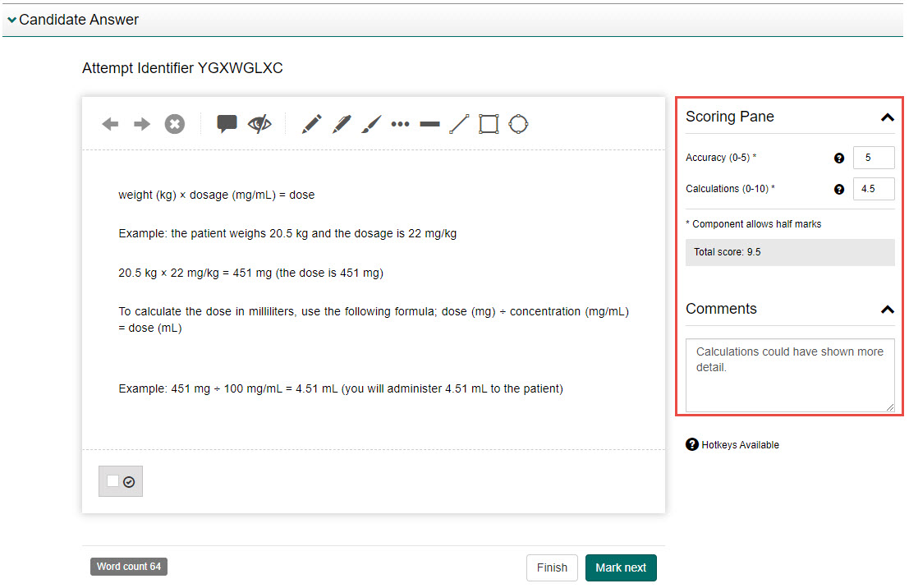Select the circle shape tool
This screenshot has width=909, height=588.
518,124
